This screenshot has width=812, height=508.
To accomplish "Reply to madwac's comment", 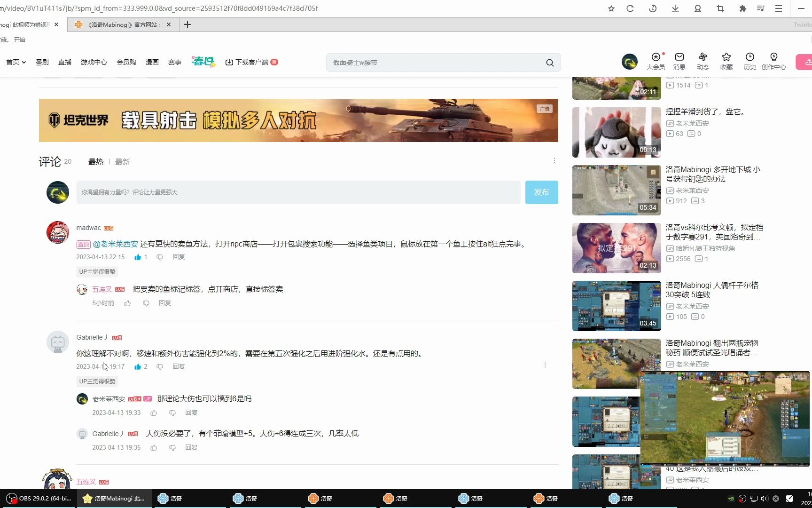I will tap(179, 257).
